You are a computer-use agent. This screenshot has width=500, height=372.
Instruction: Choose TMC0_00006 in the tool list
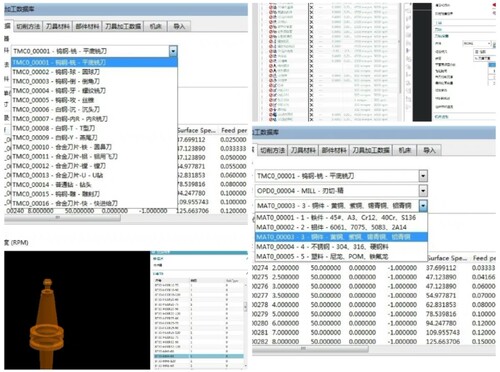tap(94, 109)
